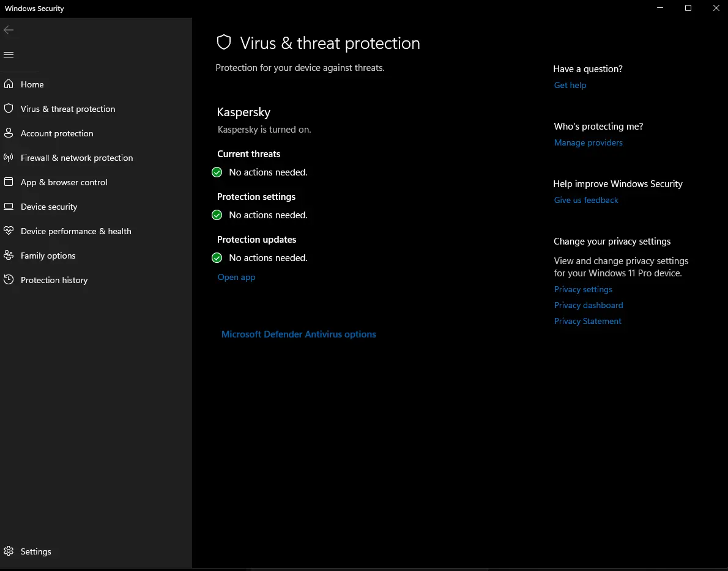
Task: Click the large shield icon in page header
Action: (x=224, y=42)
